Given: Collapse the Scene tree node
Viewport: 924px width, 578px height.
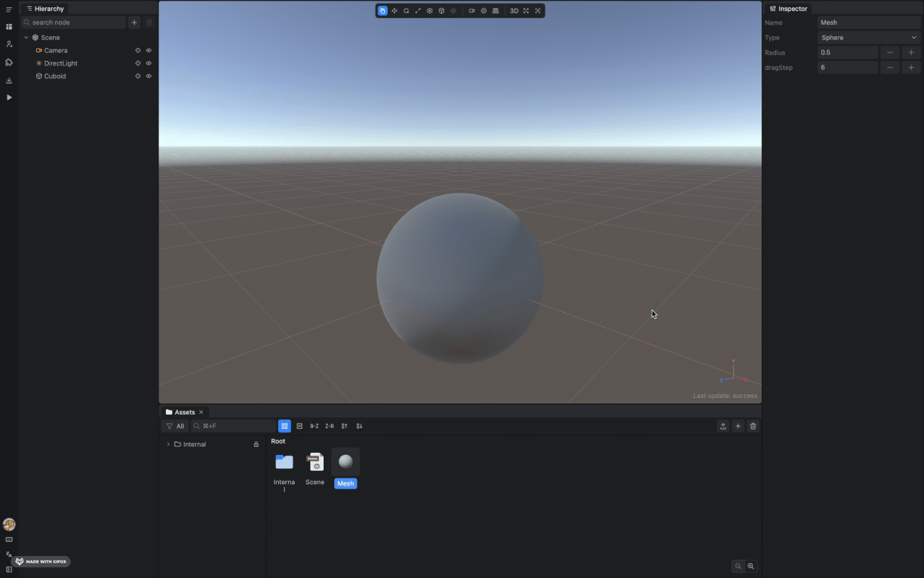Looking at the screenshot, I should [26, 37].
